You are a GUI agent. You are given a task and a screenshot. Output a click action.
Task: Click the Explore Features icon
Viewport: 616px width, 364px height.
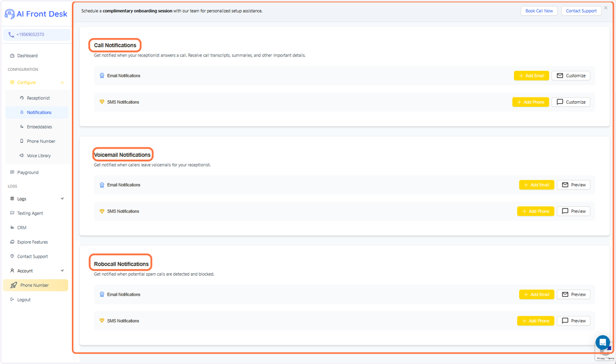tap(12, 242)
